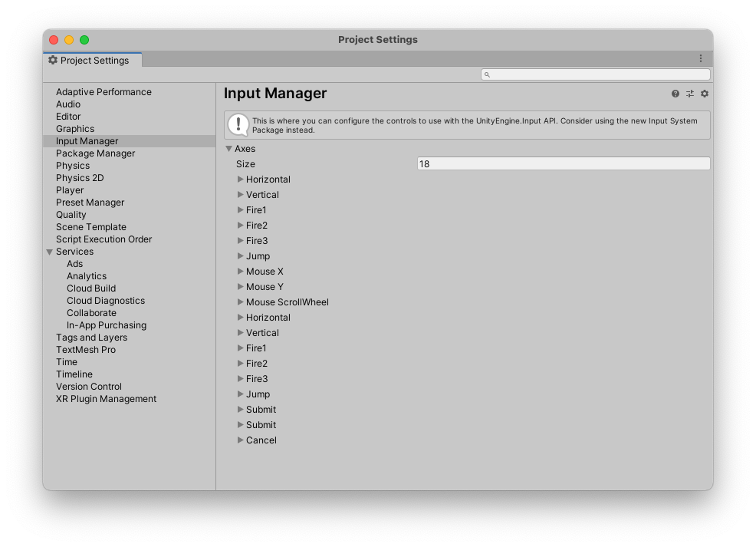Viewport: 756px width, 547px height.
Task: Click the Axes Size value field
Action: tap(563, 163)
